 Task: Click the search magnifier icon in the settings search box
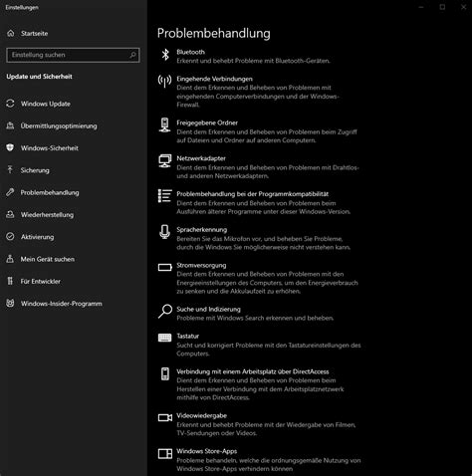132,55
